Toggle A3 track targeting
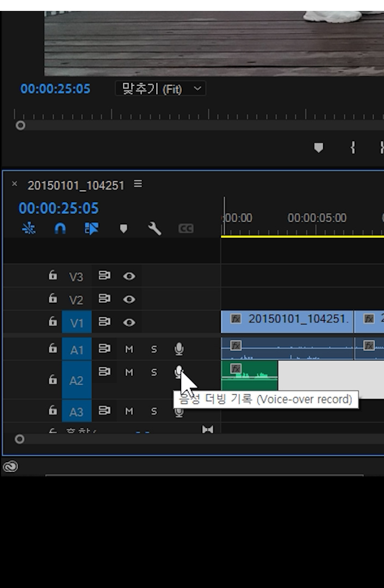This screenshot has width=384, height=588. pos(77,412)
